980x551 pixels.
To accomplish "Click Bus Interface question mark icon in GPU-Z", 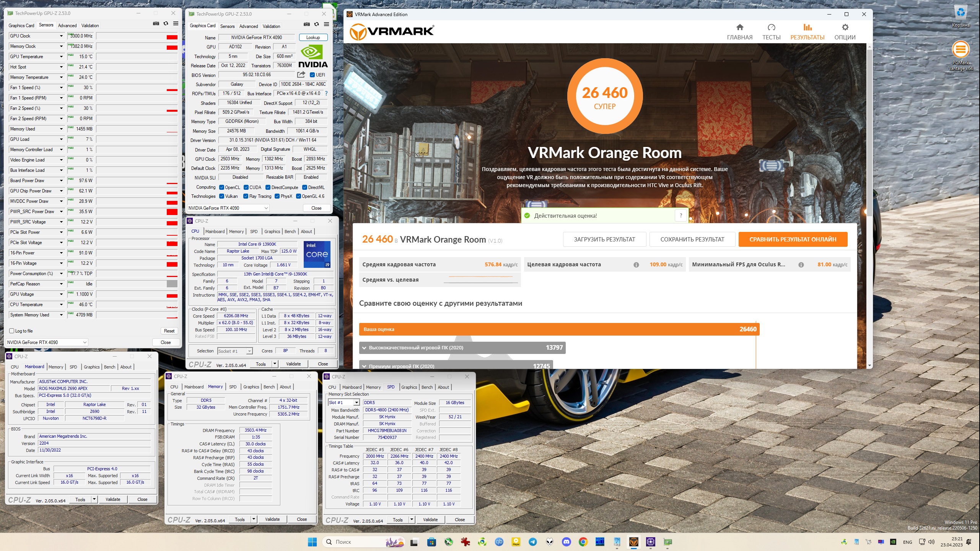I will pyautogui.click(x=326, y=93).
